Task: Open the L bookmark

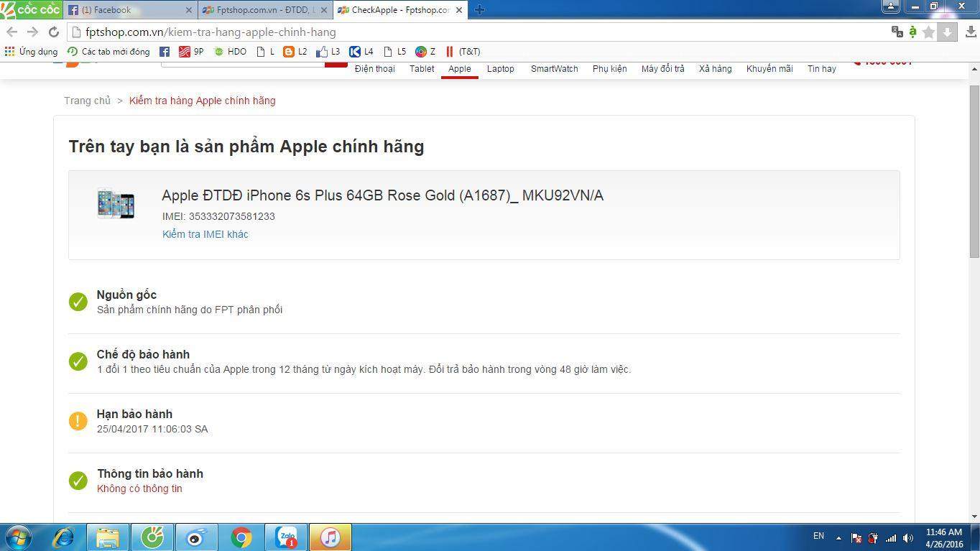Action: (x=266, y=52)
